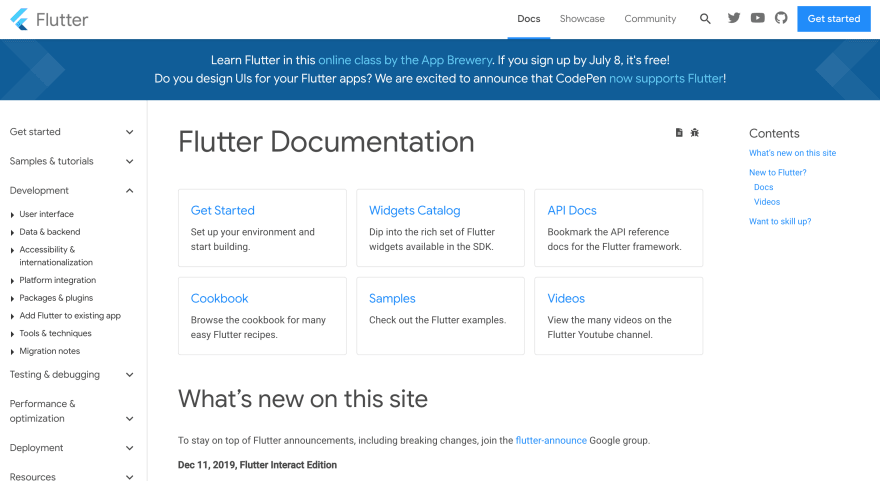The height and width of the screenshot is (481, 880).
Task: Open the flutter-announce Google group link
Action: pyautogui.click(x=551, y=441)
